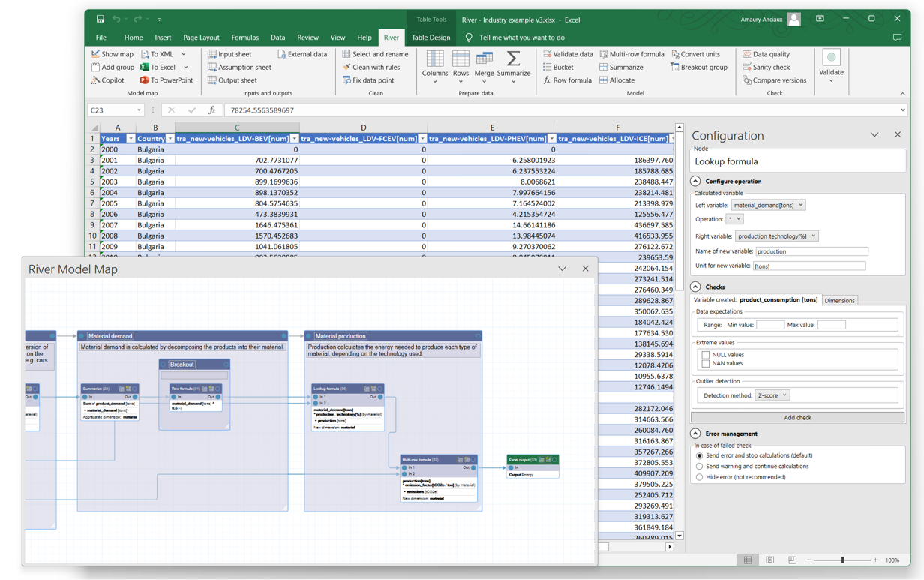Click the Save icon in title bar

point(100,19)
